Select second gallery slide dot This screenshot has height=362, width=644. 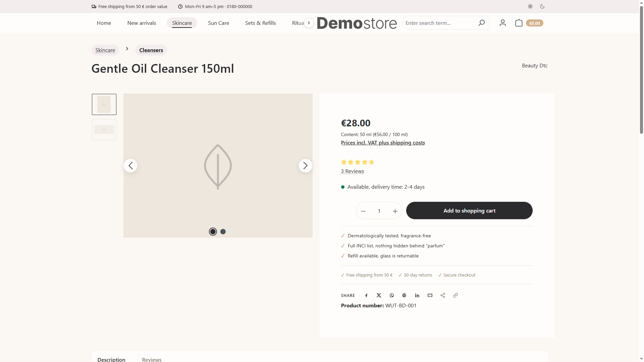(223, 232)
